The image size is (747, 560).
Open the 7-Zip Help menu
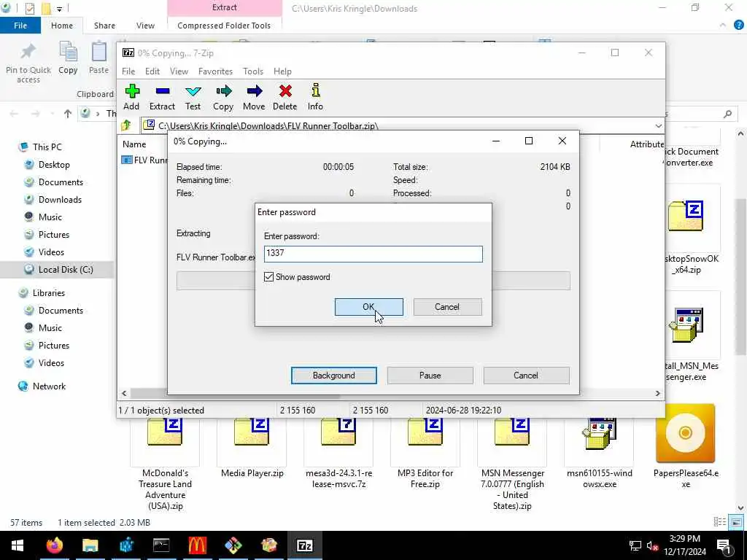282,71
